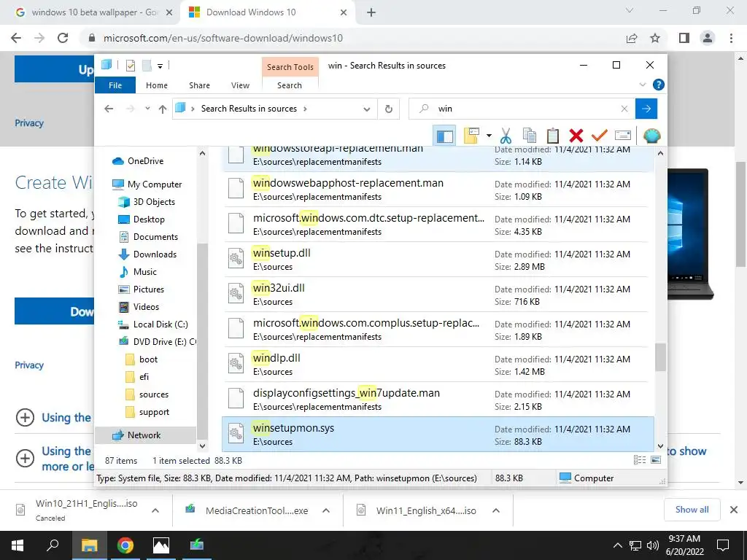Reload the Microsoft download page

[x=63, y=38]
